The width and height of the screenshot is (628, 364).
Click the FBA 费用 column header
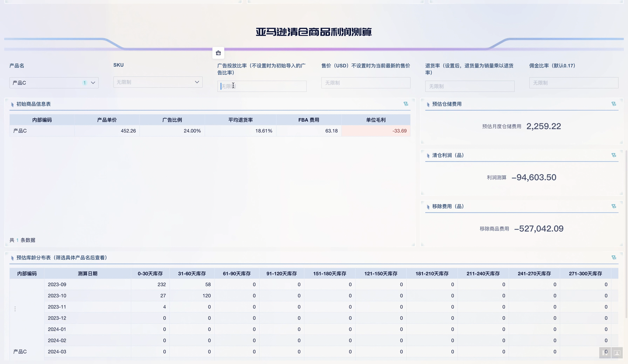click(309, 120)
